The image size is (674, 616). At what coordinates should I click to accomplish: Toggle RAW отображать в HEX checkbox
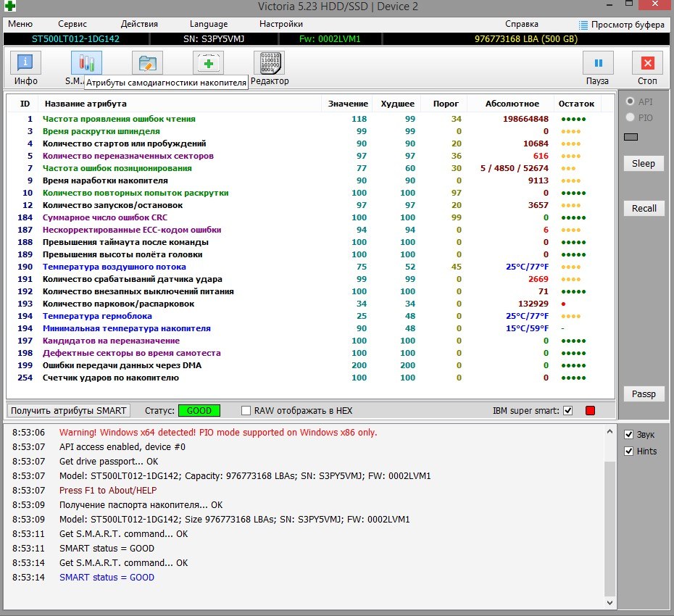point(246,411)
